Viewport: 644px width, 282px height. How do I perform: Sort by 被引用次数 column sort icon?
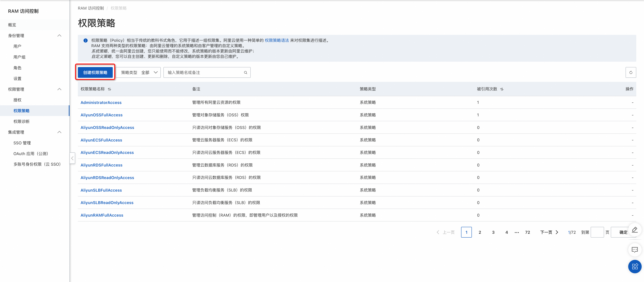(x=502, y=89)
